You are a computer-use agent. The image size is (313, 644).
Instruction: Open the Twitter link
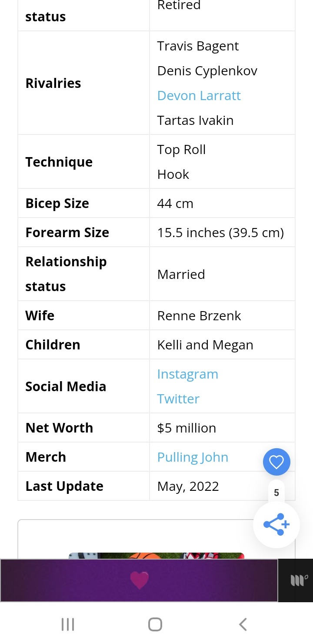(x=178, y=399)
